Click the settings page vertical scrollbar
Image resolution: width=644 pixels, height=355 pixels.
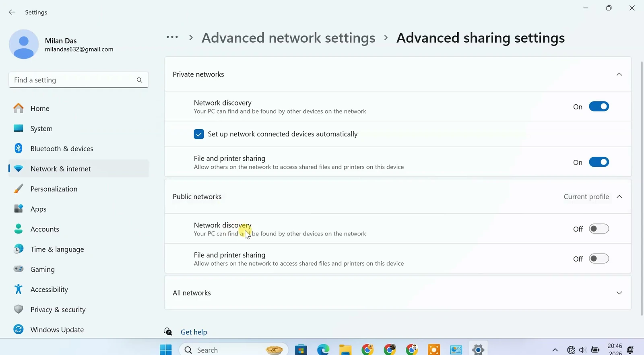(642, 189)
